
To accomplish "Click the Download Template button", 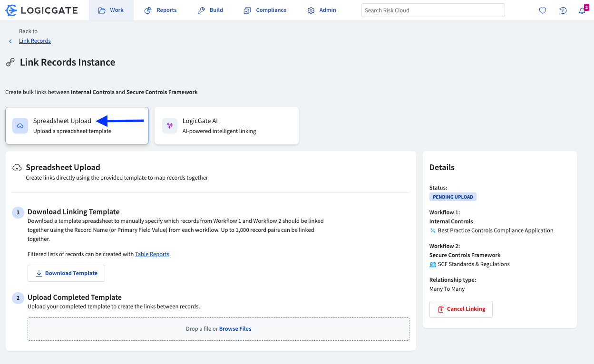I will tap(66, 273).
